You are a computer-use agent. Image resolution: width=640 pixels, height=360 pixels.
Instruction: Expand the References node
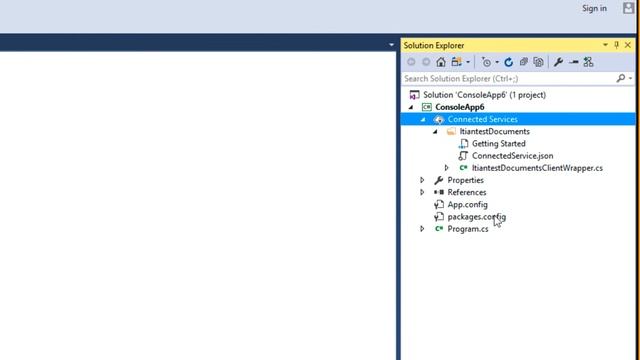(x=422, y=192)
